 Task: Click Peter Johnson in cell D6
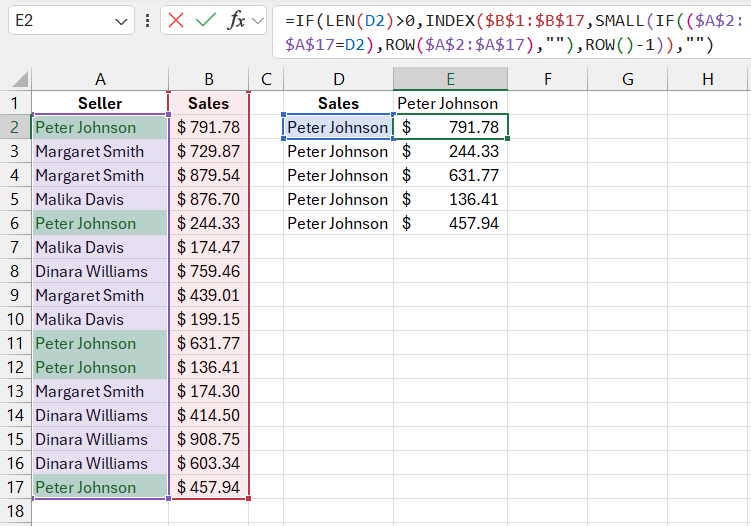339,223
